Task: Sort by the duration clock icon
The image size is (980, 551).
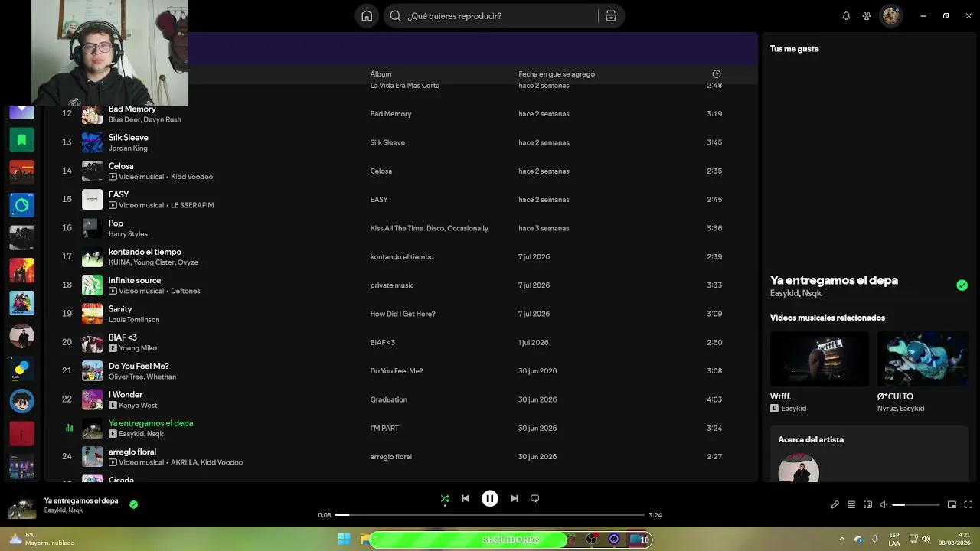Action: pyautogui.click(x=717, y=74)
